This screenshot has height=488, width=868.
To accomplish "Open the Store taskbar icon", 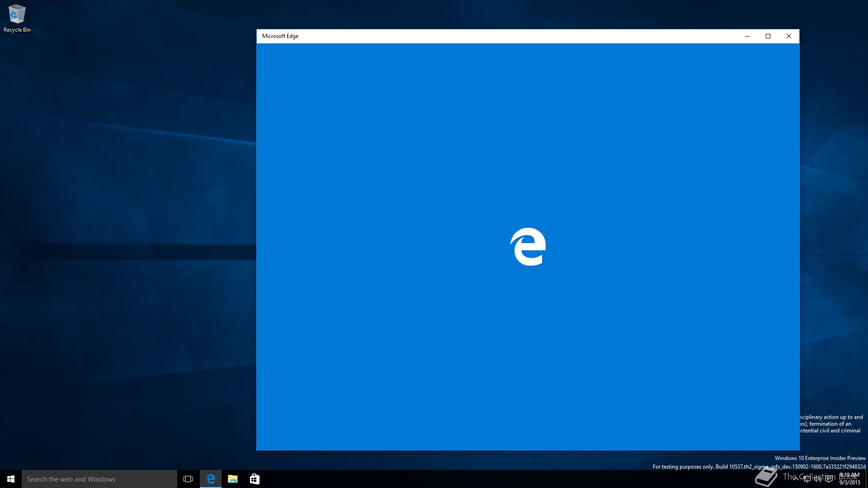I will [255, 479].
